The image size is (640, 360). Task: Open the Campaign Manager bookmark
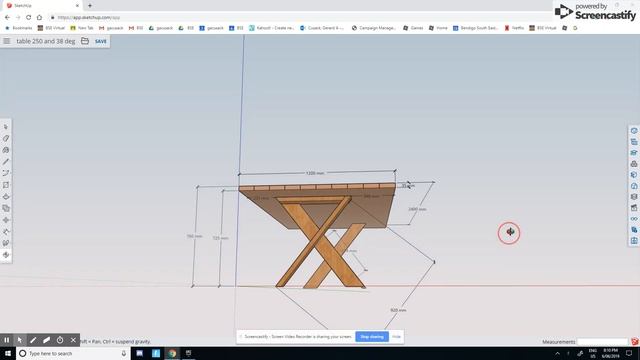coord(373,28)
